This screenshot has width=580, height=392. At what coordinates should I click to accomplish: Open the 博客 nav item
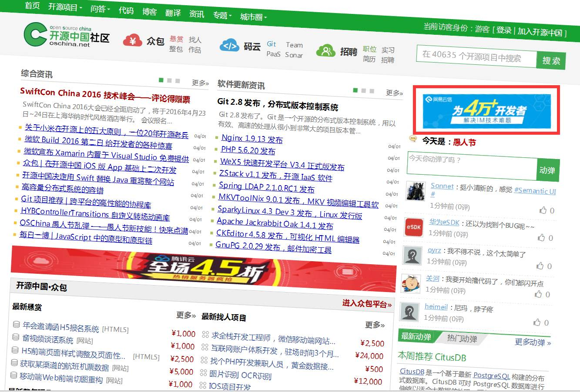(x=150, y=12)
